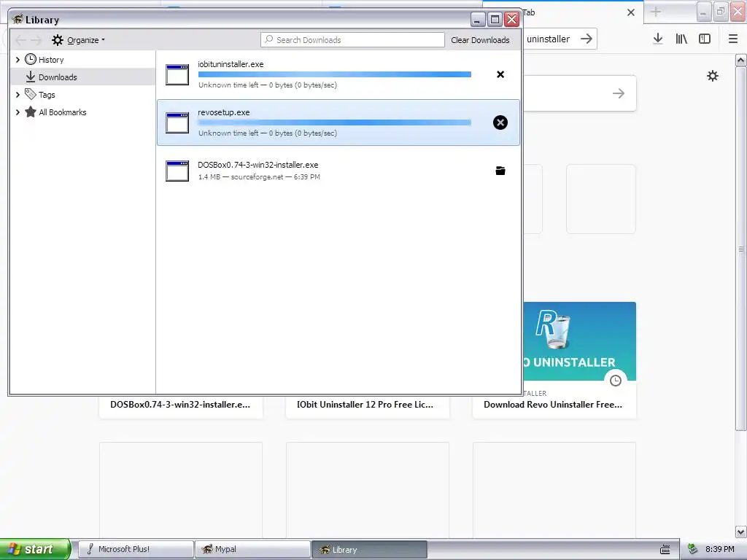Viewport: 747px width, 560px height.
Task: Select the DOSBox0.74-3-win32-installer.exe filename
Action: 258,165
